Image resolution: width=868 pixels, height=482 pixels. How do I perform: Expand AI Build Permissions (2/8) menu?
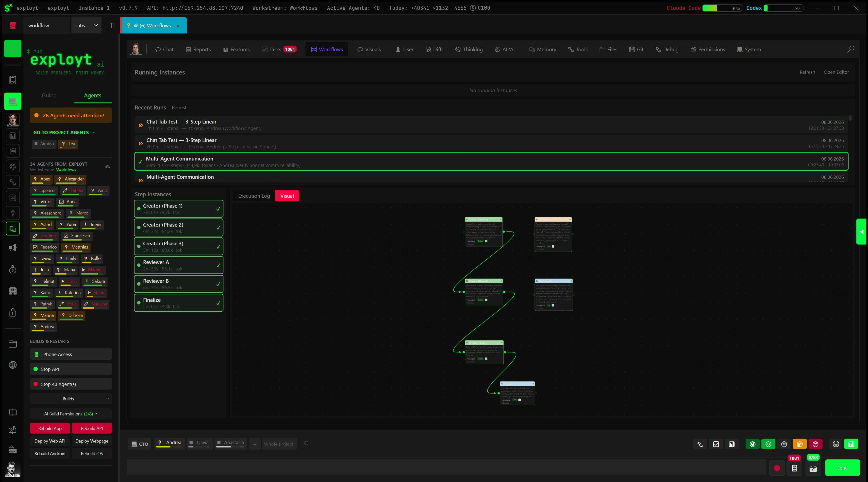(71, 414)
